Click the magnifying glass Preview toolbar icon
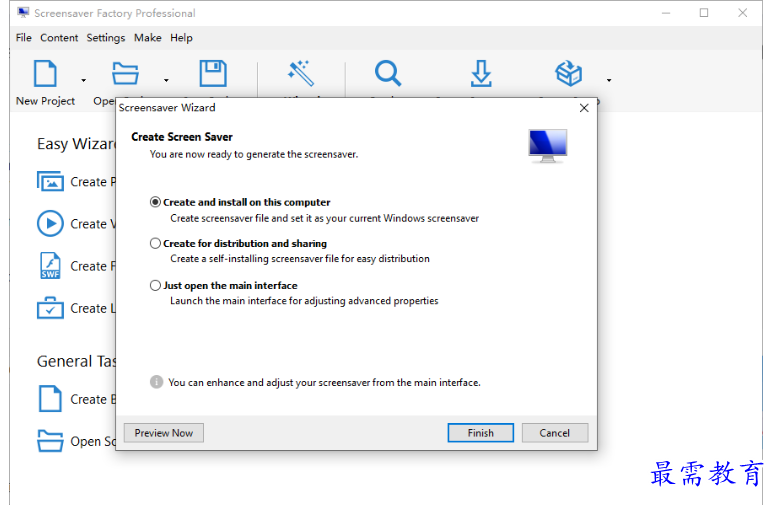 tap(388, 73)
